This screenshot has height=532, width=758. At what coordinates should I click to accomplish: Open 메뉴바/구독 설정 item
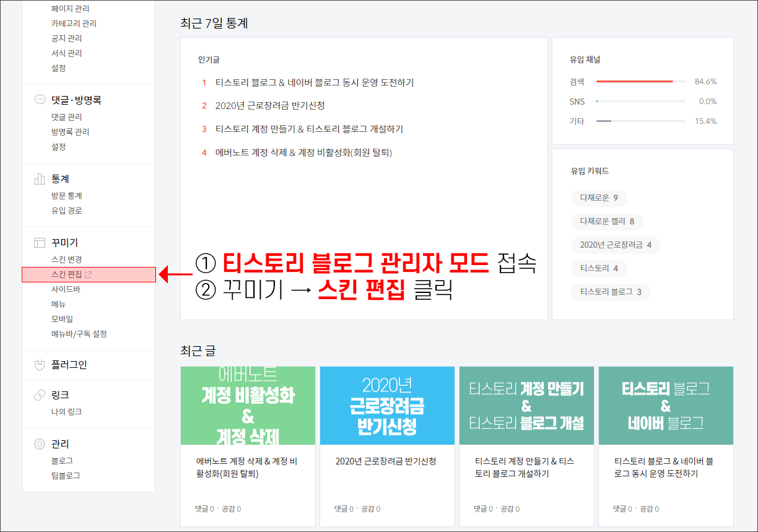tap(79, 334)
